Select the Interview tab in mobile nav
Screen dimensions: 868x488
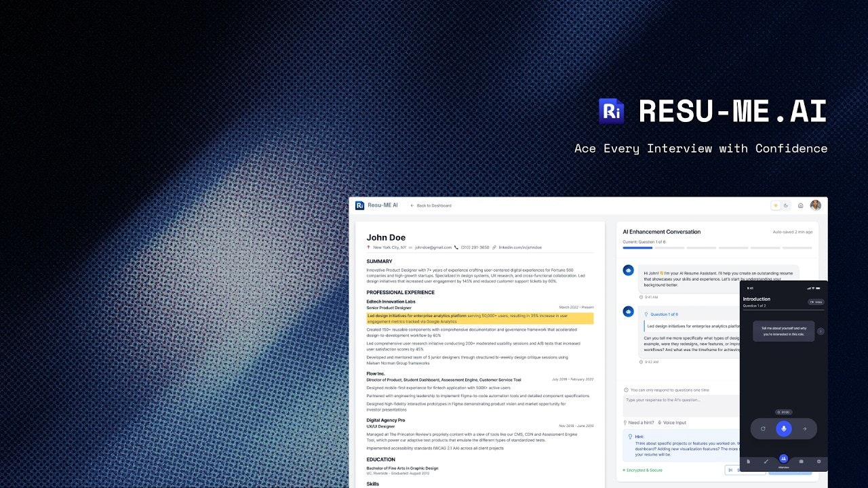click(784, 460)
